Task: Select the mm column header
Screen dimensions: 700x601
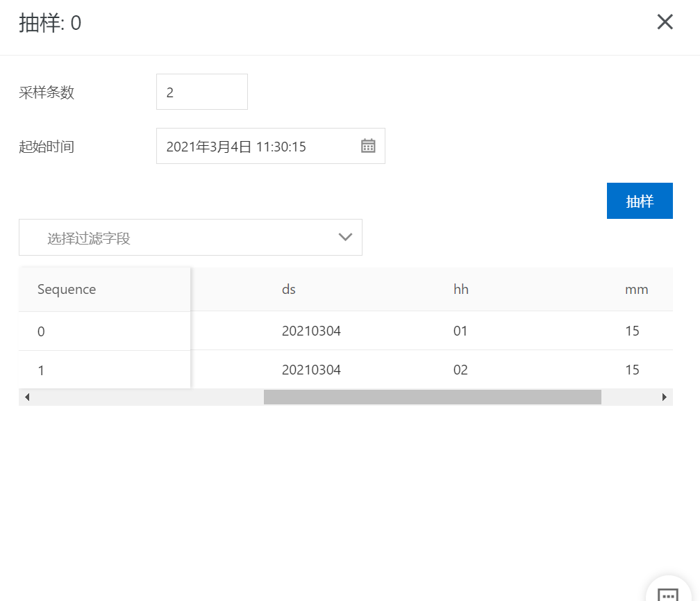Action: (x=637, y=289)
